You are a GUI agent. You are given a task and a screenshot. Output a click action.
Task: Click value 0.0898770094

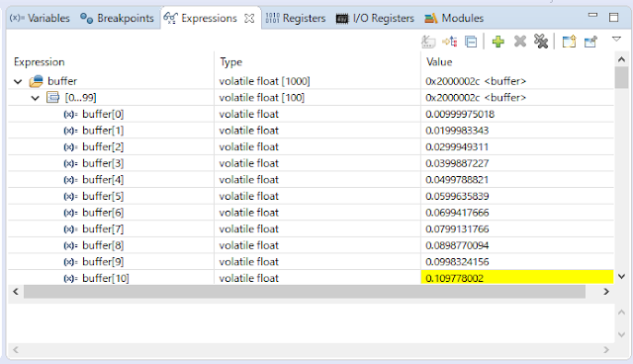[457, 245]
